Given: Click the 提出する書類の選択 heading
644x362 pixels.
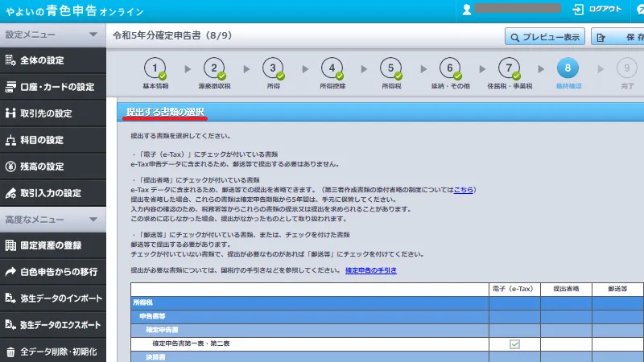Looking at the screenshot, I should point(165,112).
